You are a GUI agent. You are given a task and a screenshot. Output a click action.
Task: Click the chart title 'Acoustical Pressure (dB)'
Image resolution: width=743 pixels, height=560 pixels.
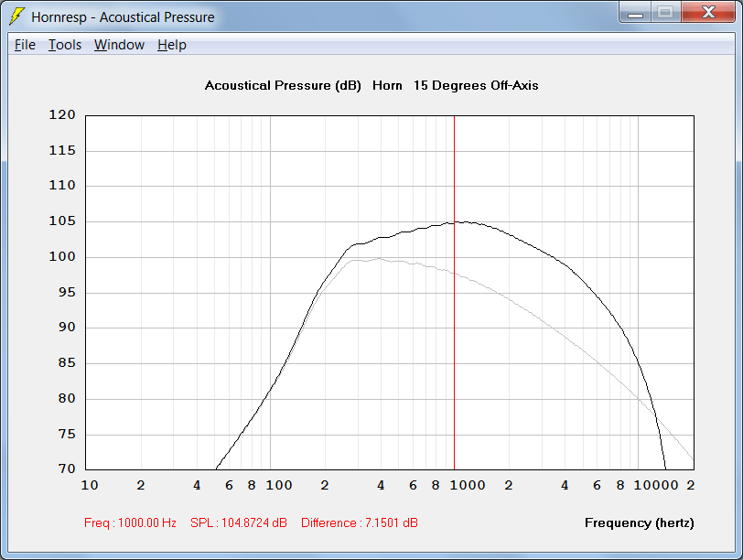(283, 85)
